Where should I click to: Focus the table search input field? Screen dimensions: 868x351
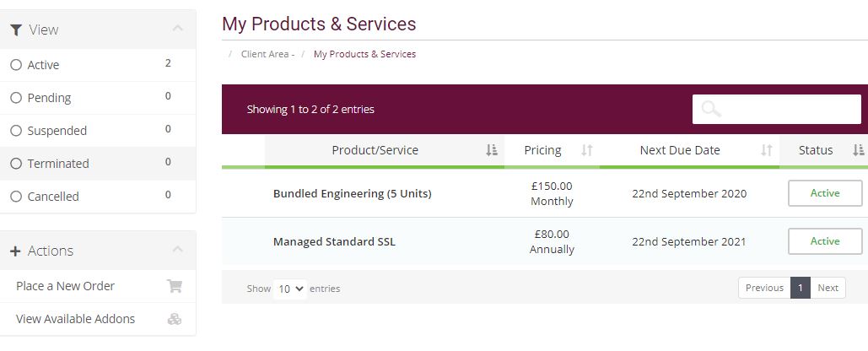(777, 109)
